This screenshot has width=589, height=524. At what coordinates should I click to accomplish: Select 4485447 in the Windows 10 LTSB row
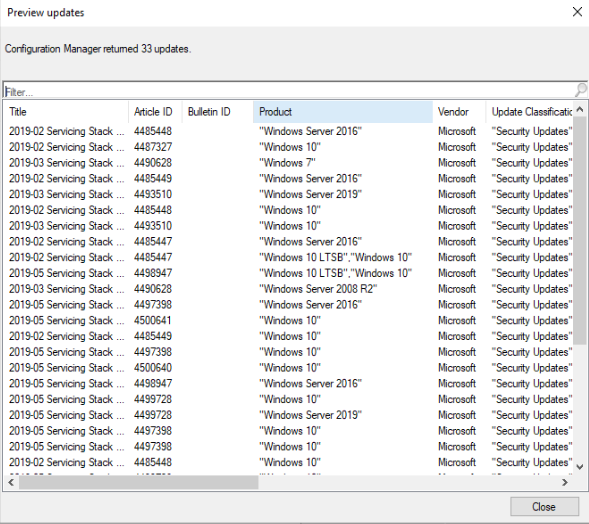point(153,257)
